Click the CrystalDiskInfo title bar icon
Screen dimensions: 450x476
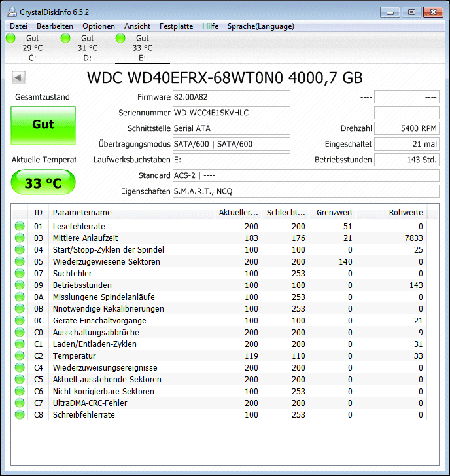(x=12, y=12)
